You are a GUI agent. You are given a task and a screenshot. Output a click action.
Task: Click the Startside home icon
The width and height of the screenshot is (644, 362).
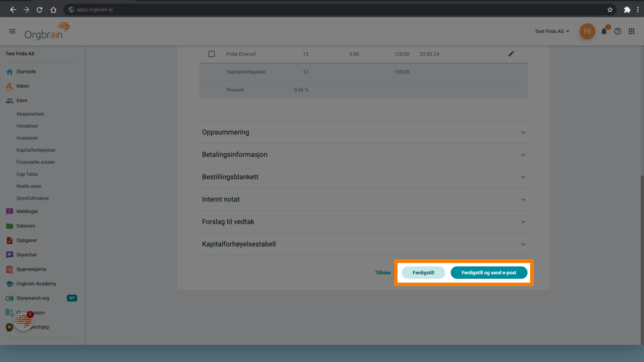tap(9, 72)
